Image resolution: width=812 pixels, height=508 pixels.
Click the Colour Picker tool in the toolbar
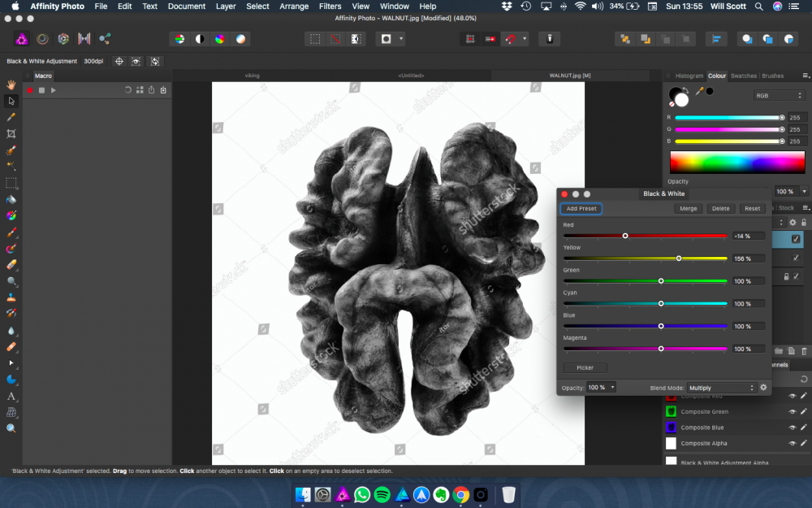11,115
